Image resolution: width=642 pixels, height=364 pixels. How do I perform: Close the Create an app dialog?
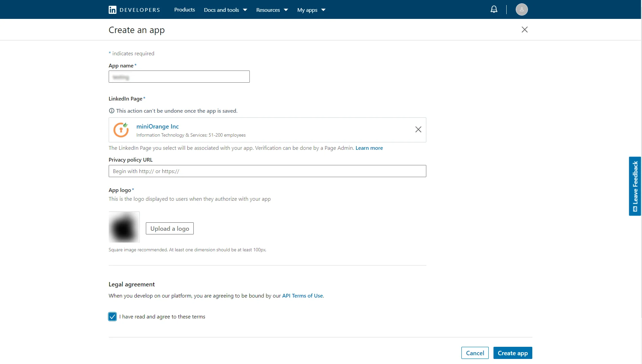click(524, 30)
